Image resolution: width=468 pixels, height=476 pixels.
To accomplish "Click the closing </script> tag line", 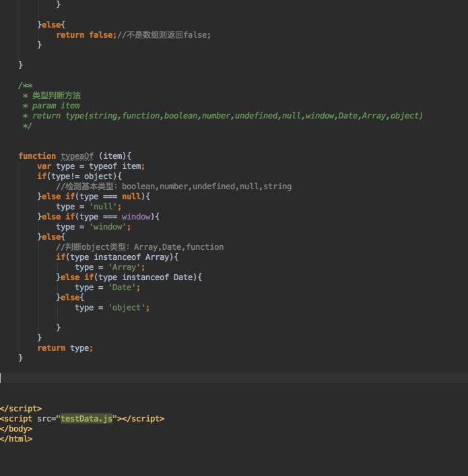I will (x=21, y=409).
